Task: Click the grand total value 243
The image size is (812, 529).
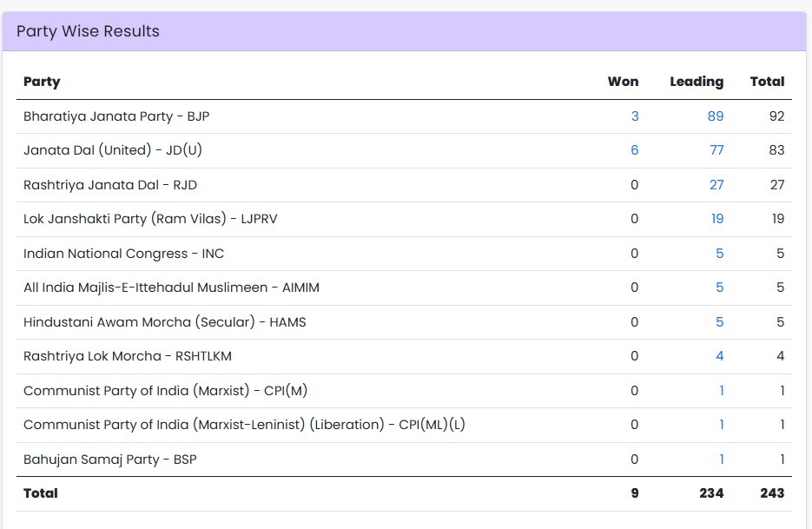Action: [771, 493]
